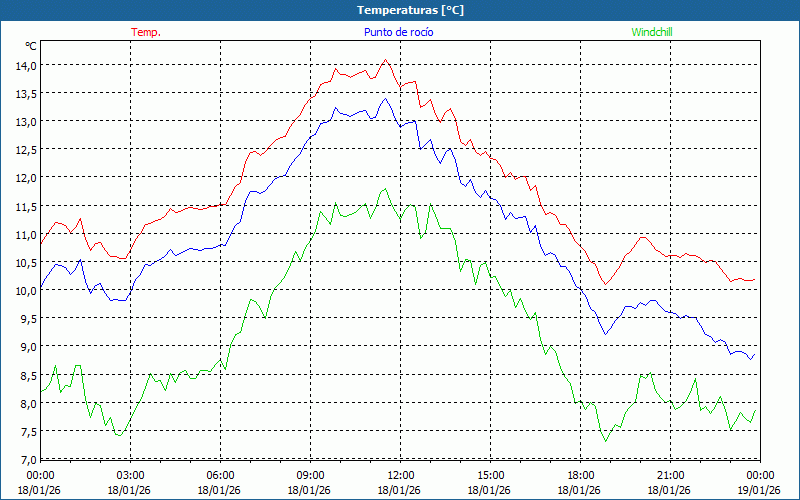Viewport: 800px width, 500px height.
Task: Click the right end of the blue dew point curve
Action: pyautogui.click(x=754, y=353)
